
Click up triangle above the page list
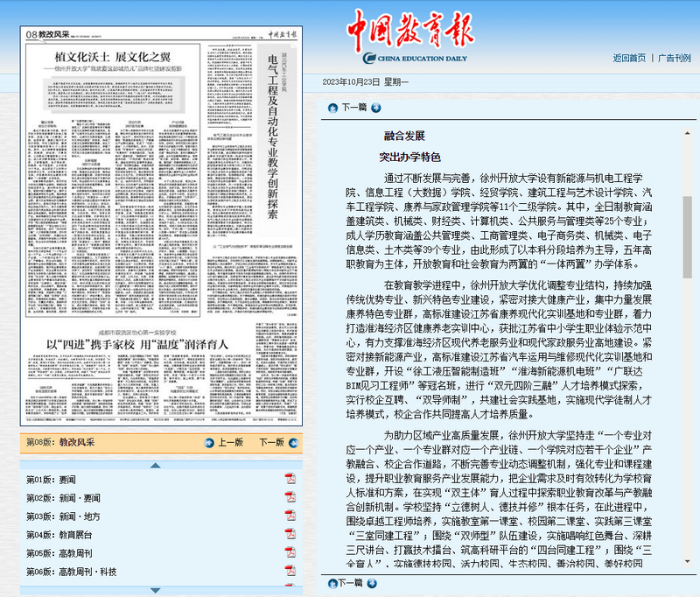pos(155,467)
